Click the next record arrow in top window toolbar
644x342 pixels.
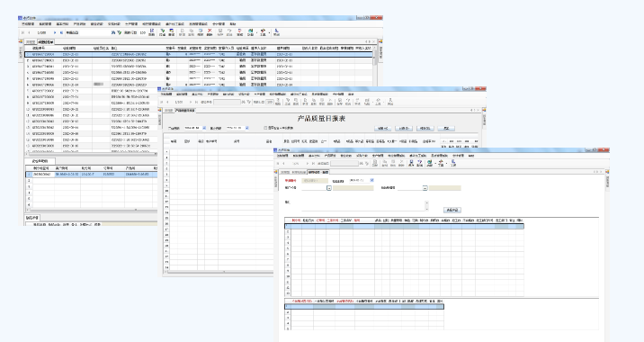pyautogui.click(x=55, y=32)
